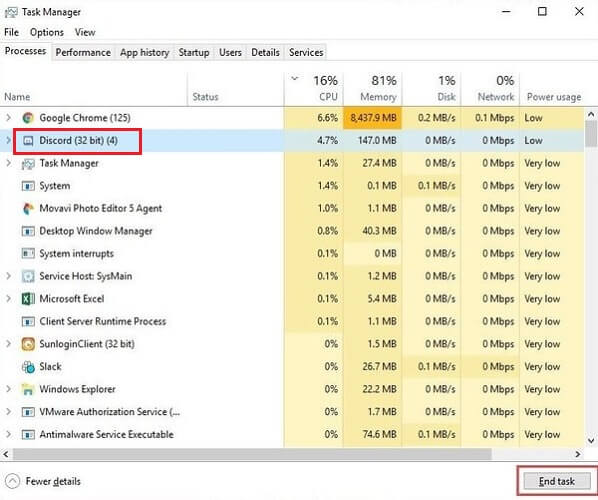This screenshot has width=598, height=500.
Task: Click the End task button
Action: click(x=557, y=481)
